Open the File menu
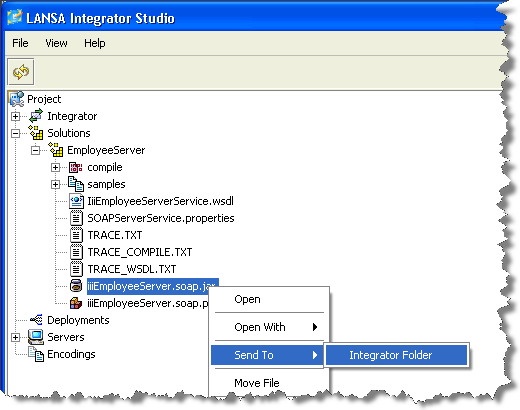The height and width of the screenshot is (410, 520). 20,43
